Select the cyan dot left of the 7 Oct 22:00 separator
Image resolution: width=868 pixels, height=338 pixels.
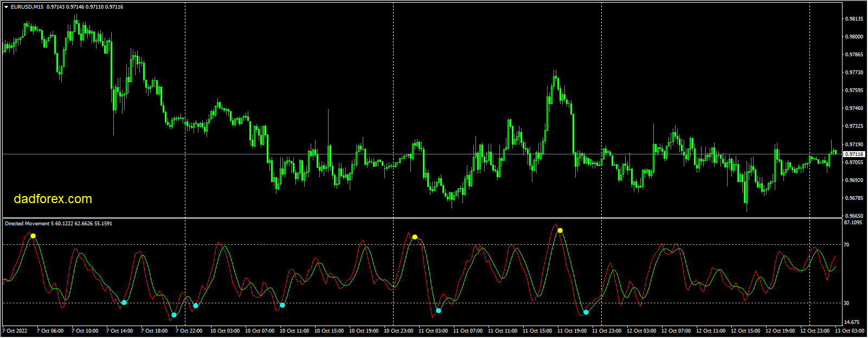(x=174, y=315)
